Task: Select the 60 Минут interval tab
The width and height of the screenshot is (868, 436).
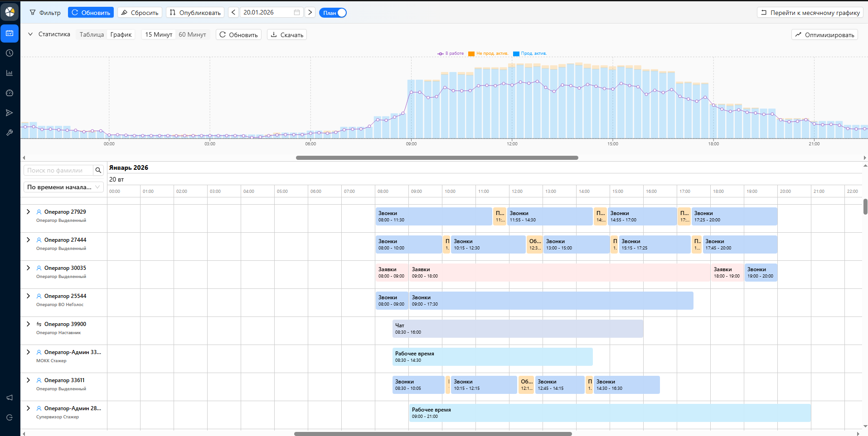Action: click(192, 35)
